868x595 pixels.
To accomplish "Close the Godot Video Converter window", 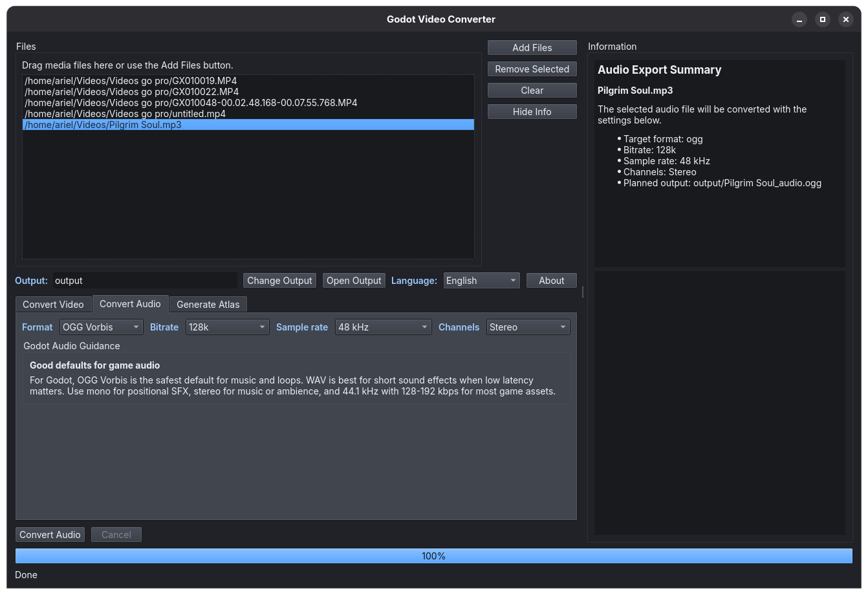I will coord(846,19).
